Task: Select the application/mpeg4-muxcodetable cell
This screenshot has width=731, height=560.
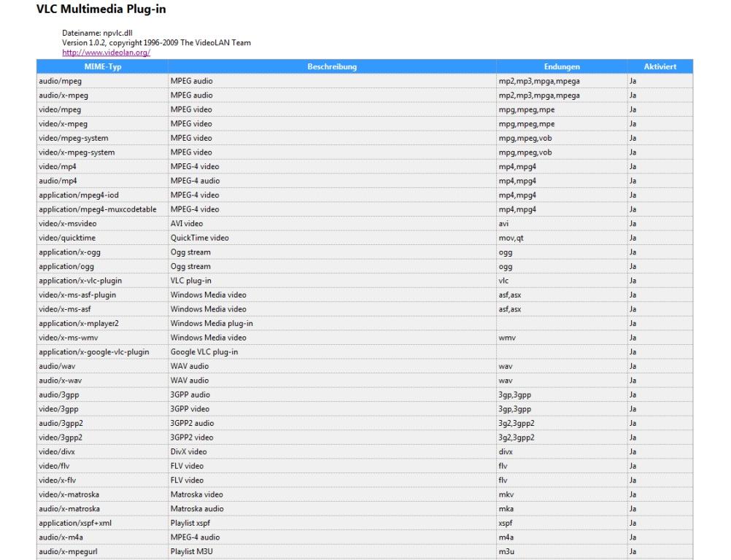Action: (x=103, y=209)
